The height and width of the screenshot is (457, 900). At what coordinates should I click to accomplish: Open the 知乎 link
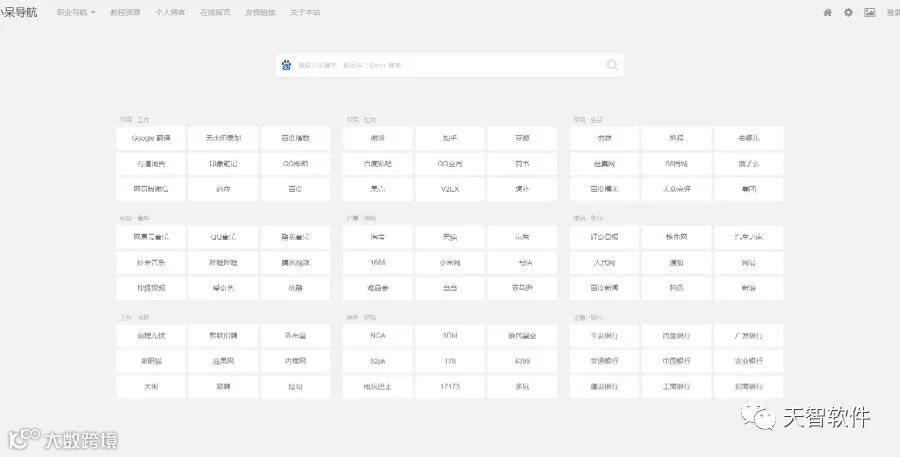point(450,138)
